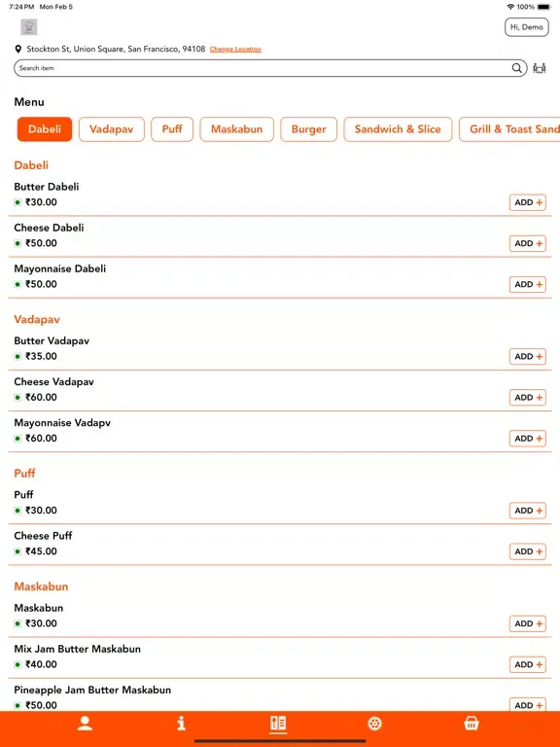The height and width of the screenshot is (747, 560).
Task: Click the Cheese Vadapav item name
Action: [x=53, y=381]
